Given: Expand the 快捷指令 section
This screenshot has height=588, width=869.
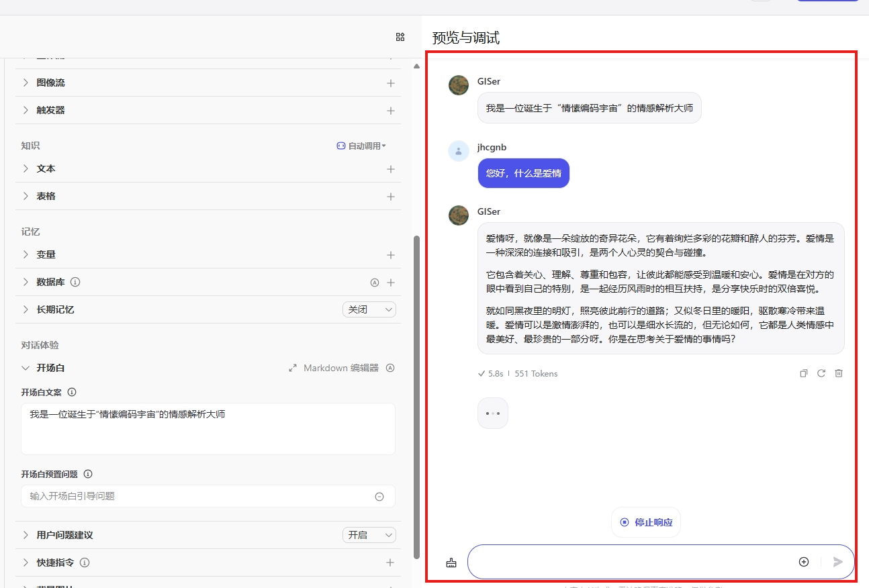Looking at the screenshot, I should pyautogui.click(x=26, y=562).
